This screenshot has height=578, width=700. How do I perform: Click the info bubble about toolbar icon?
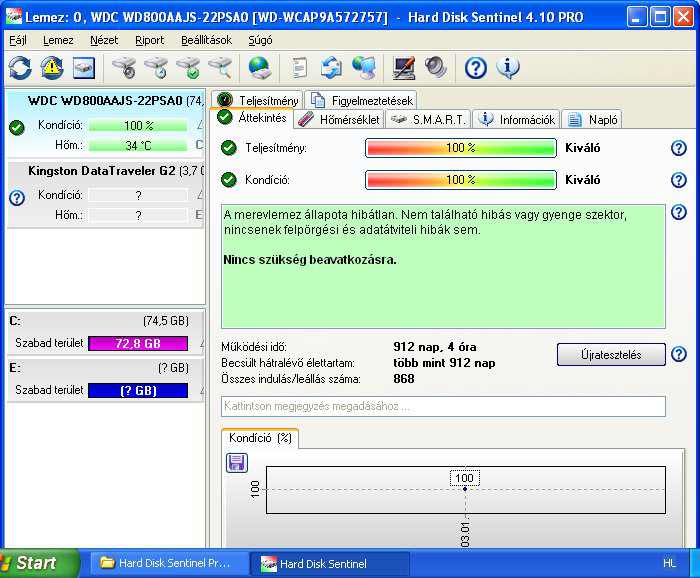[508, 68]
